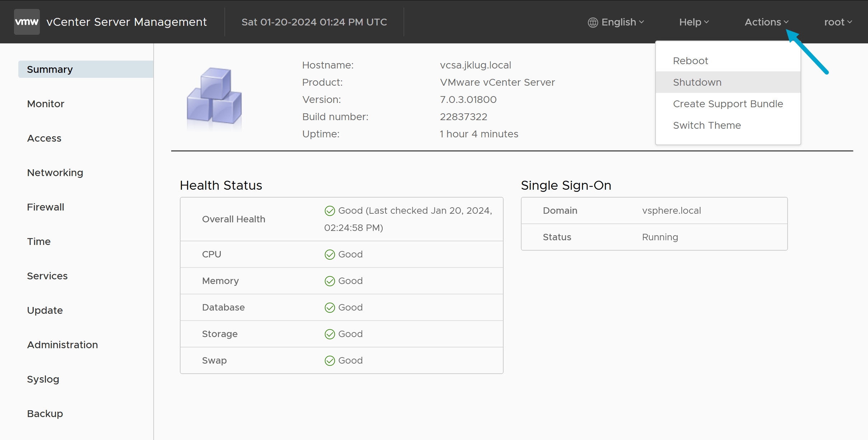Open the Networking section
This screenshot has height=440, width=868.
tap(55, 172)
